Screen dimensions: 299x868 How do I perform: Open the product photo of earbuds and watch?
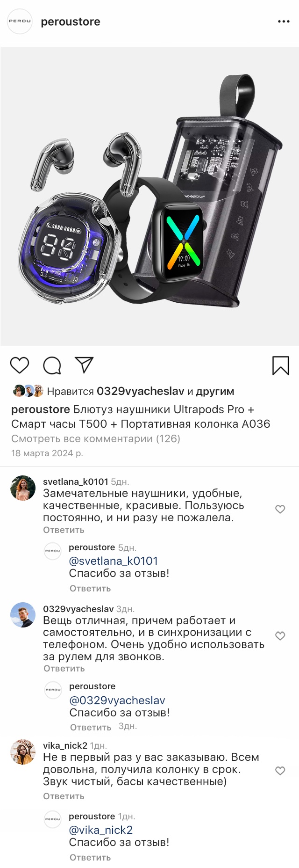[x=149, y=197]
